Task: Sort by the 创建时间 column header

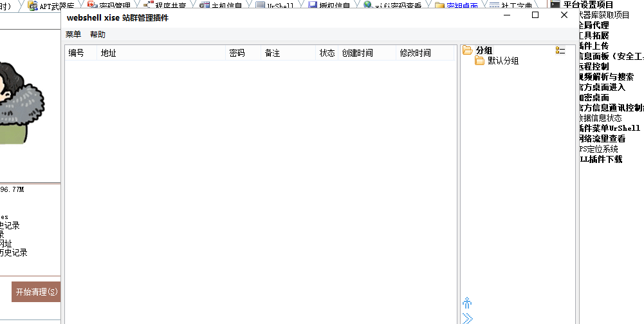Action: (367, 53)
